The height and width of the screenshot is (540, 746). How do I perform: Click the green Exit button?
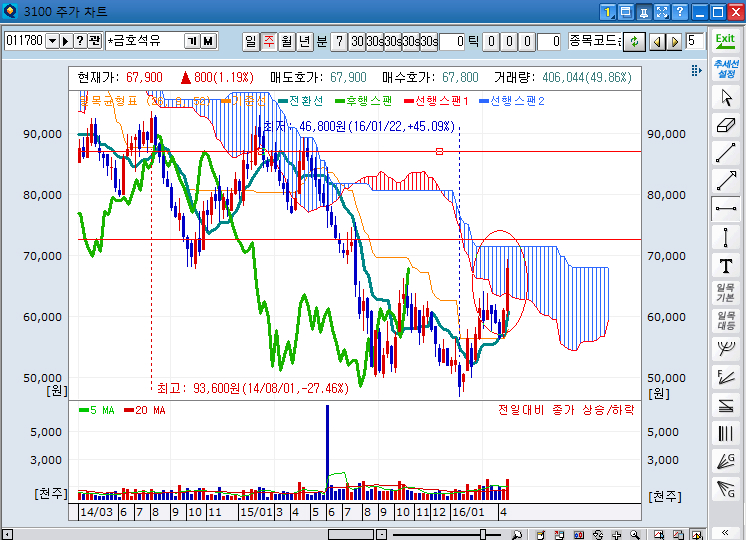[x=725, y=41]
